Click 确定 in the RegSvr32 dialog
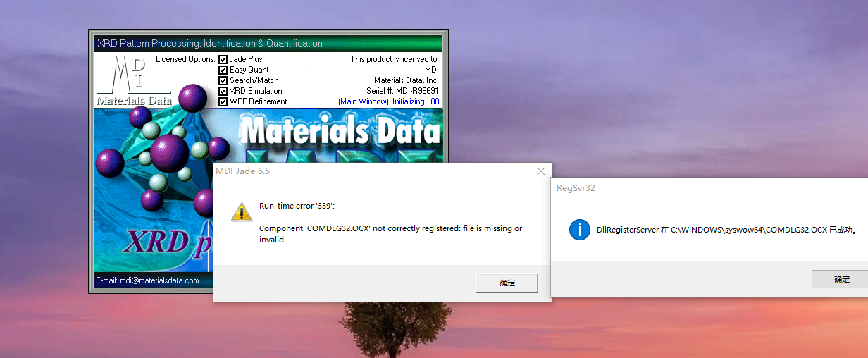The image size is (868, 358). click(x=841, y=279)
